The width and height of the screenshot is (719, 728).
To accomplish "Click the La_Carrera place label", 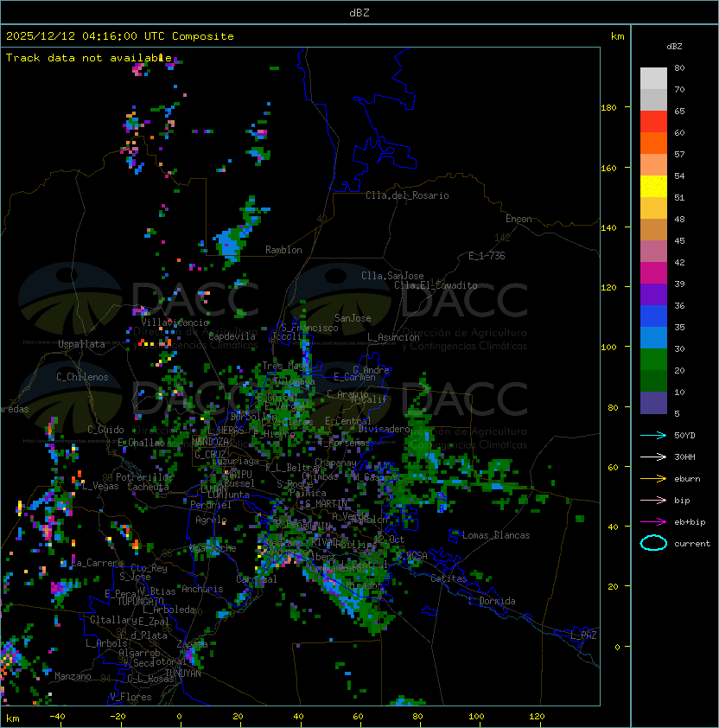I will tap(98, 563).
